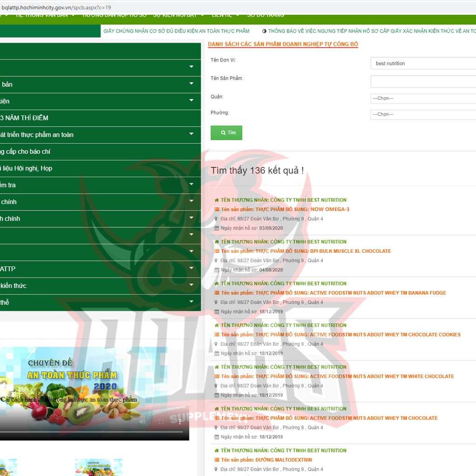
Task: Open the 'Giấy chứng nhận cơ sở đủ điều kiện' notice link
Action: [176, 31]
